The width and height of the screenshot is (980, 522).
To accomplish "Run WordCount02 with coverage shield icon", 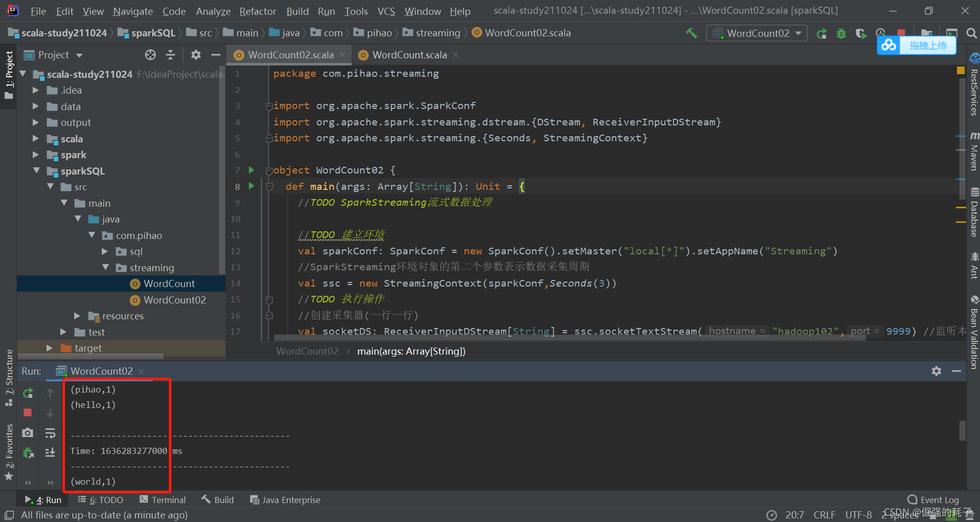I will pyautogui.click(x=861, y=34).
